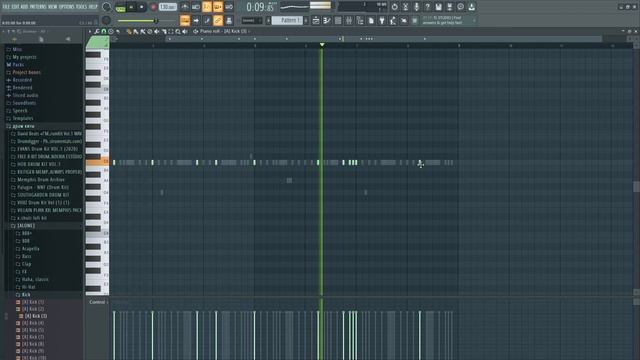Expand the SOUTHGARDEN DRUM KIT folder
Viewport: 640px width, 360px height.
43,195
